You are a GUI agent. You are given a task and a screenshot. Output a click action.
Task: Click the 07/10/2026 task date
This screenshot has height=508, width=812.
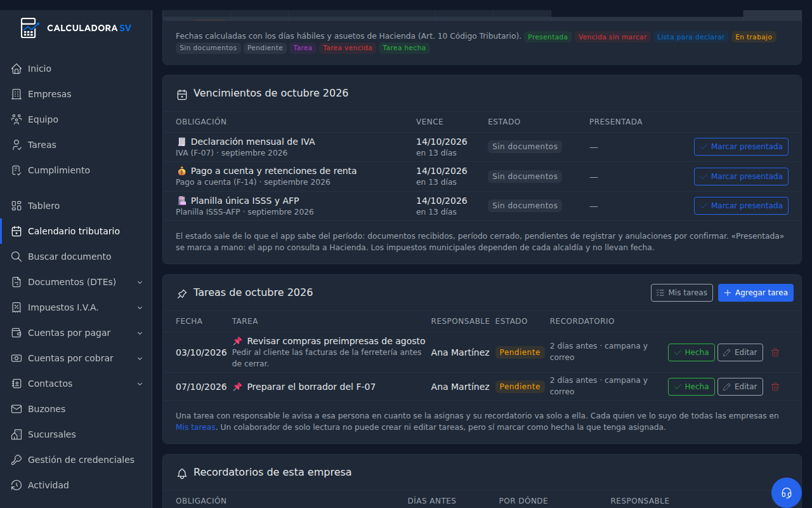[x=201, y=387]
